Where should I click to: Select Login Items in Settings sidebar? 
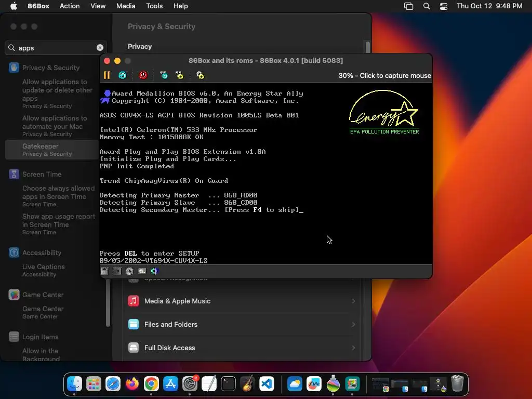(40, 337)
